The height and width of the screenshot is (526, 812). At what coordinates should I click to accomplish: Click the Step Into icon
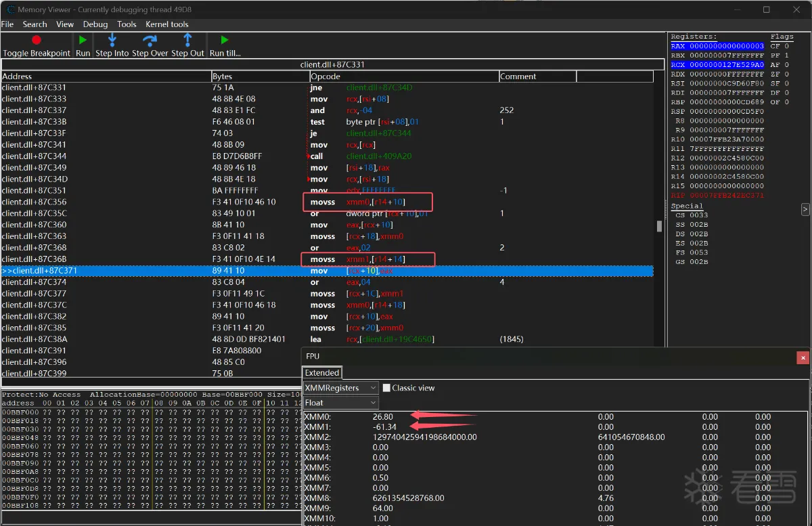[x=112, y=40]
